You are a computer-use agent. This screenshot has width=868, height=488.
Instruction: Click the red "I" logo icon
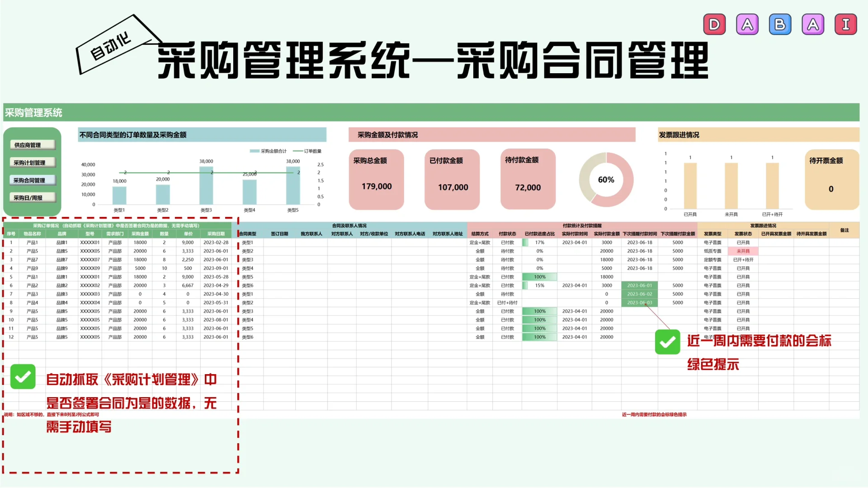click(x=845, y=24)
